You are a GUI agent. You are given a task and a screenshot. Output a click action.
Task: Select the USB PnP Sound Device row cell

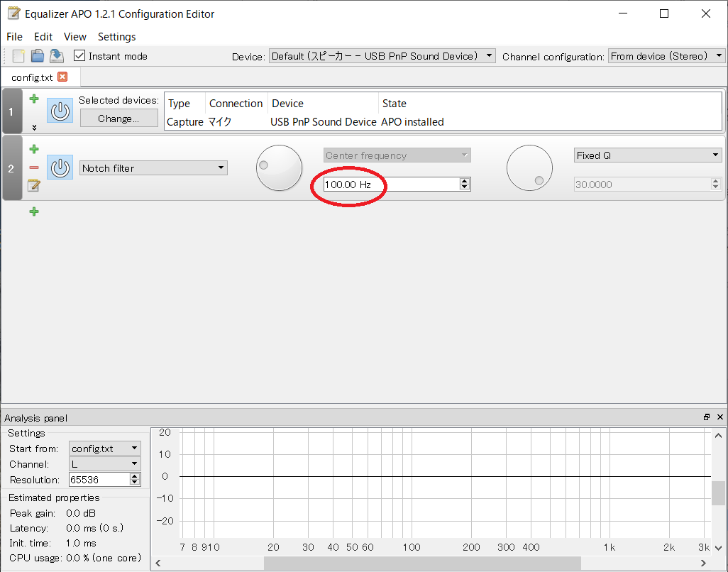(323, 122)
